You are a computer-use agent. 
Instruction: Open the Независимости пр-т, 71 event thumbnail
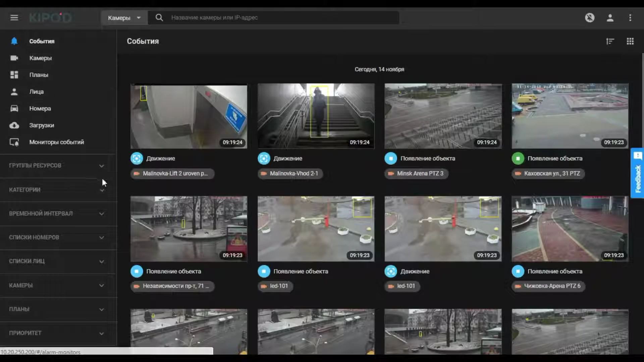coord(189,229)
